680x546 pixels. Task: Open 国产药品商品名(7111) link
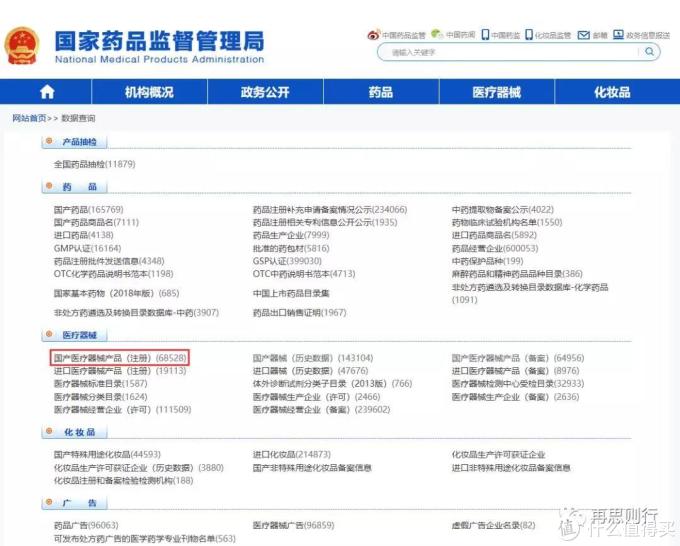[x=96, y=222]
